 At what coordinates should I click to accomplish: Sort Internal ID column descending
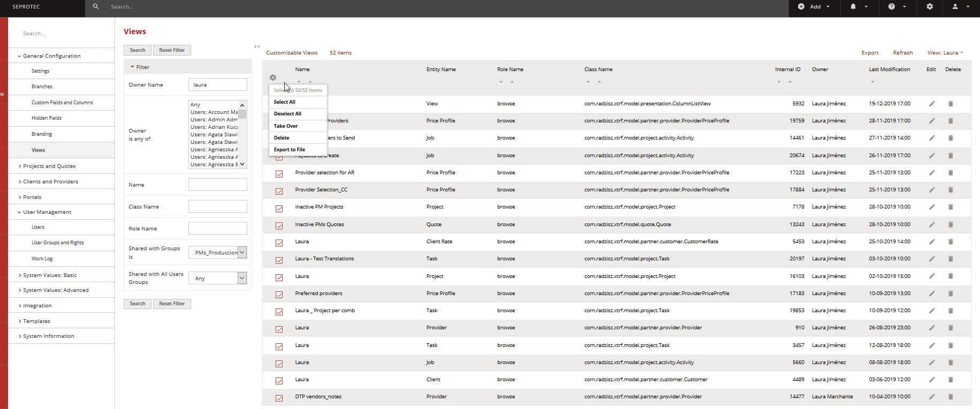(x=779, y=82)
